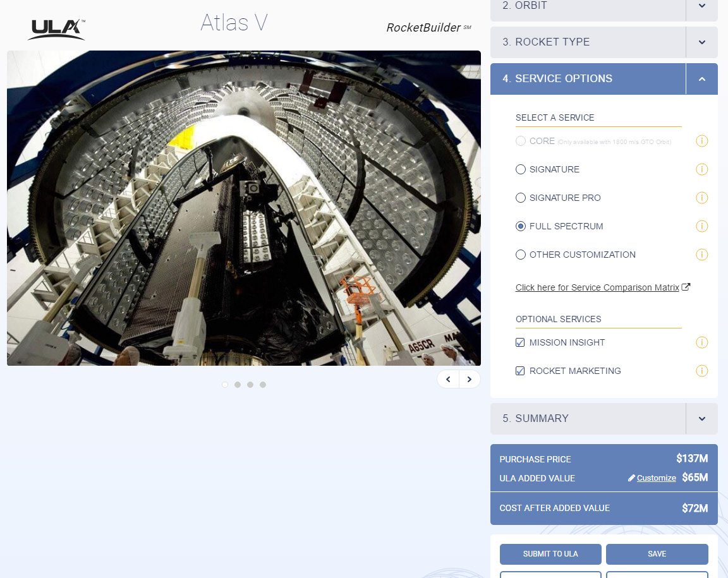Click the ULA logo
The image size is (728, 578).
[x=56, y=29]
